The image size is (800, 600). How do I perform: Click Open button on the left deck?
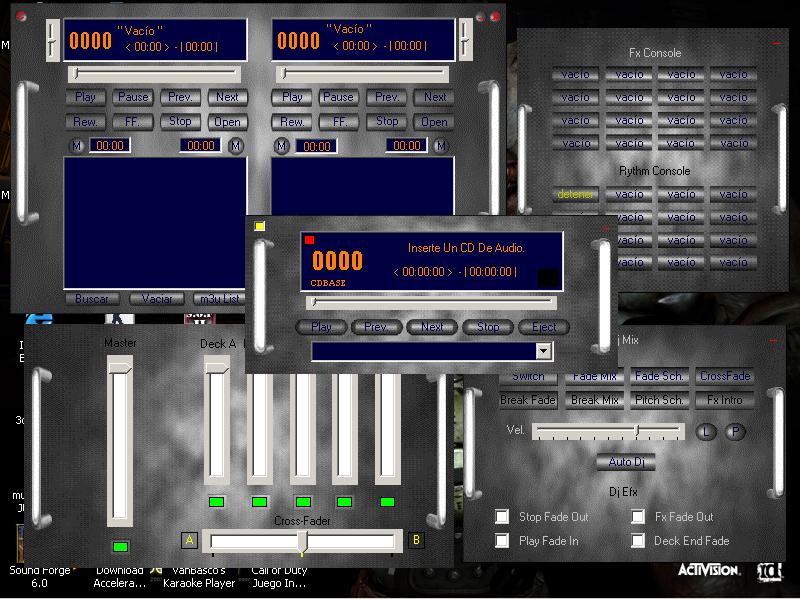(227, 122)
